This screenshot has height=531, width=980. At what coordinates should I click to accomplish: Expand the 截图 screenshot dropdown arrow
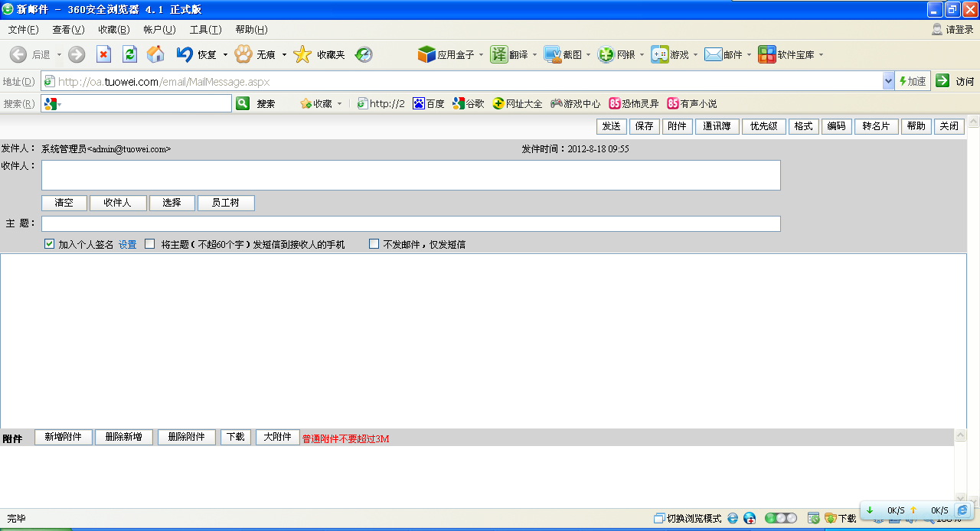pos(589,55)
